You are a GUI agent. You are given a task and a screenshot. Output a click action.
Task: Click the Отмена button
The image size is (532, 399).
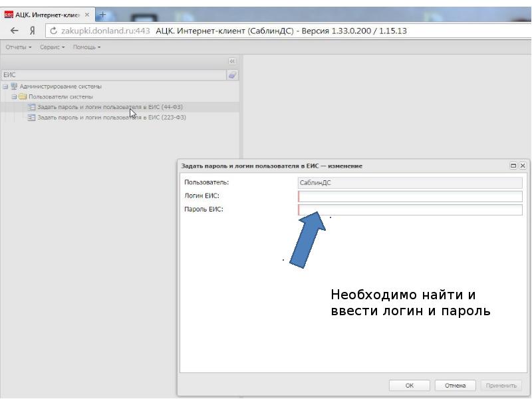pos(456,386)
